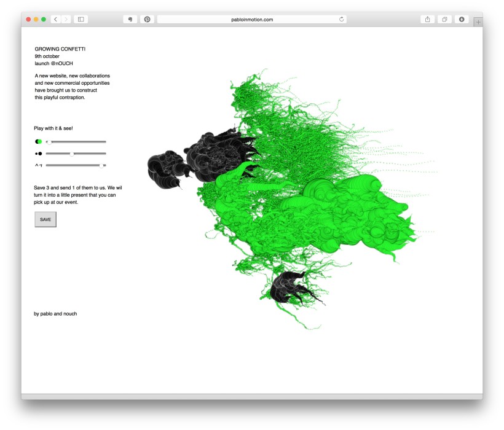Click the shape slider handle
The height and width of the screenshot is (430, 504).
[101, 165]
